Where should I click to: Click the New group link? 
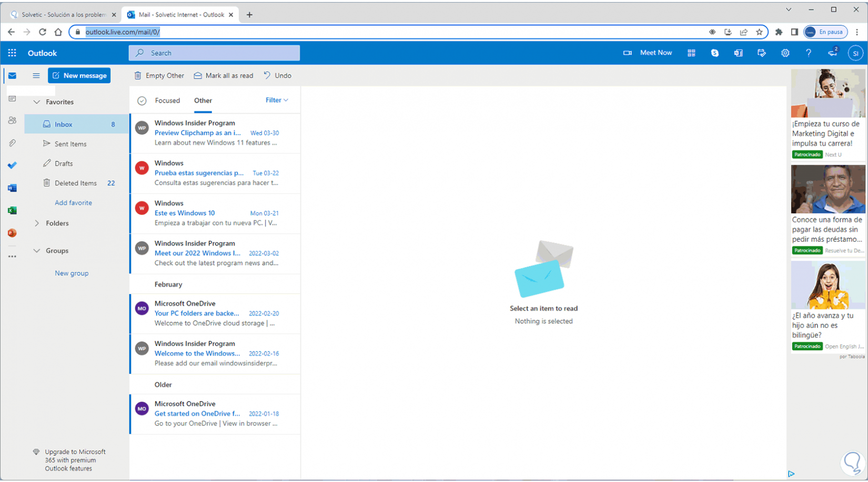tap(72, 273)
